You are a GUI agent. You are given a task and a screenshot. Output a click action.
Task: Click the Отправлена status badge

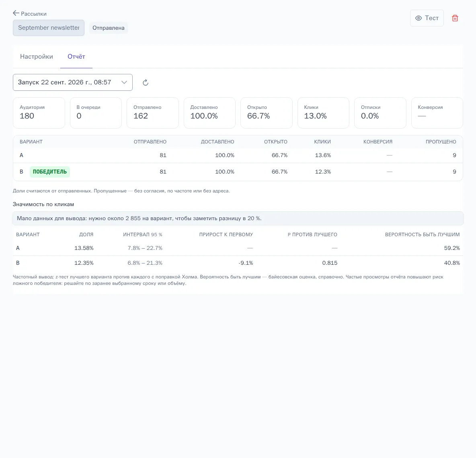[x=109, y=28]
